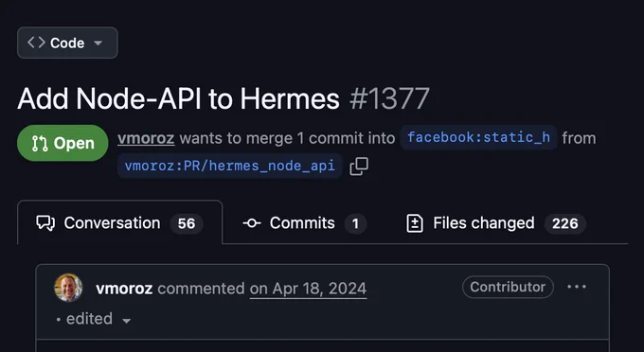Click the on Apr 18, 2024 timestamp link
The image size is (644, 352).
[x=308, y=289]
